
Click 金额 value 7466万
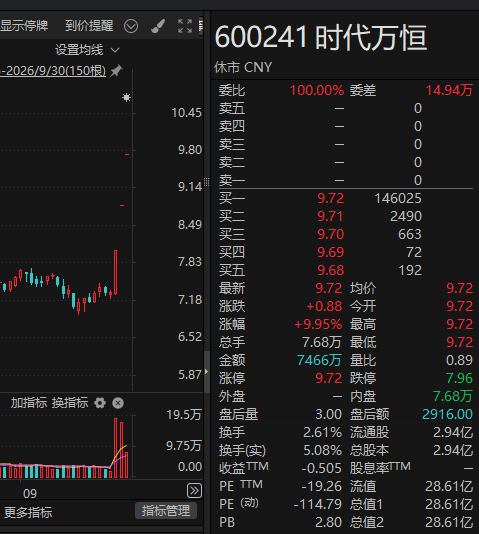[319, 361]
